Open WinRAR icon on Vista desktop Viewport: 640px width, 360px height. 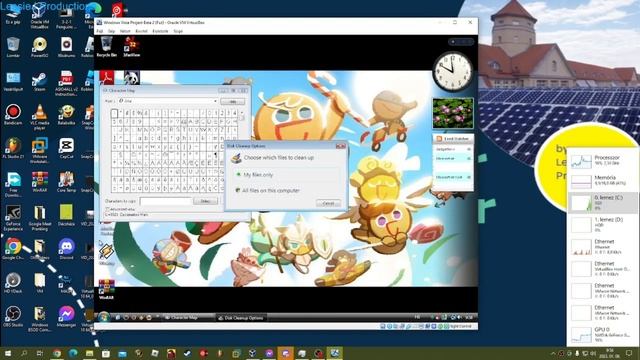coord(107,289)
